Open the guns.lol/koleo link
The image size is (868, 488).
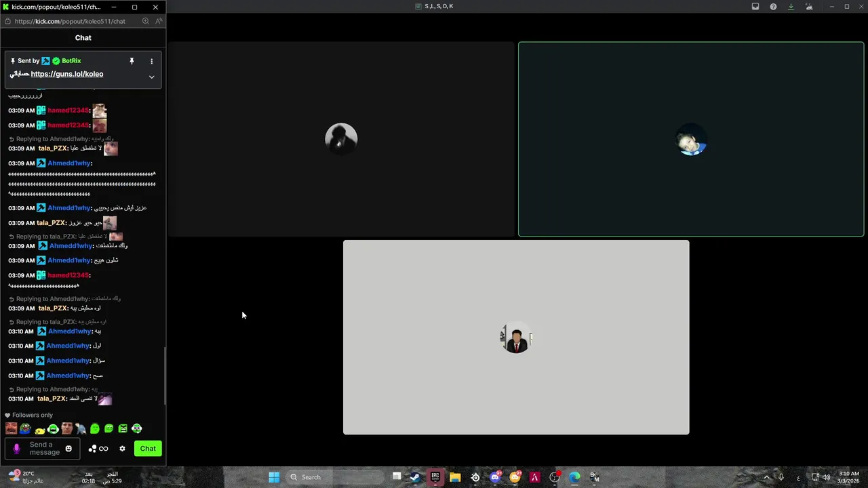[x=67, y=74]
